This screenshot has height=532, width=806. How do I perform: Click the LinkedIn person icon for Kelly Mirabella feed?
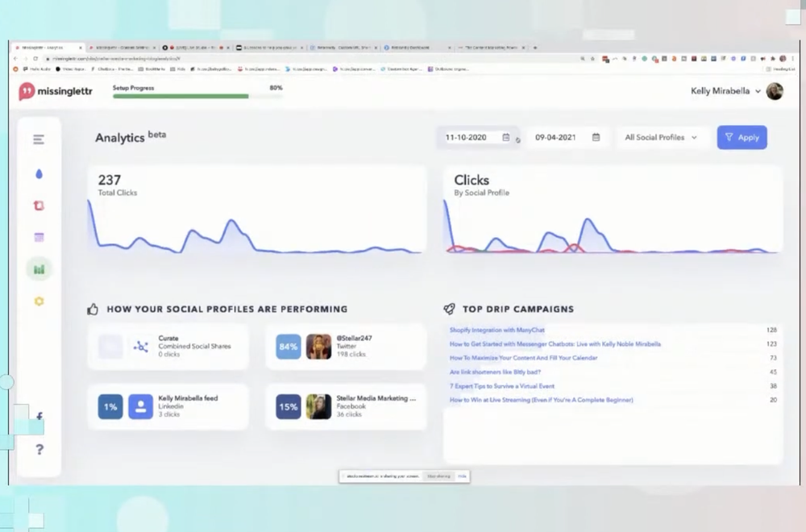(x=140, y=406)
